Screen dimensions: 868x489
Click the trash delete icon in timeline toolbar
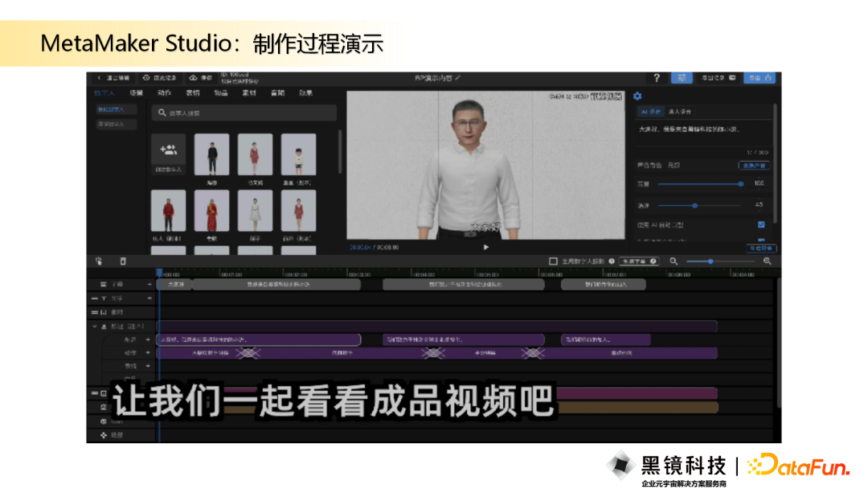123,261
